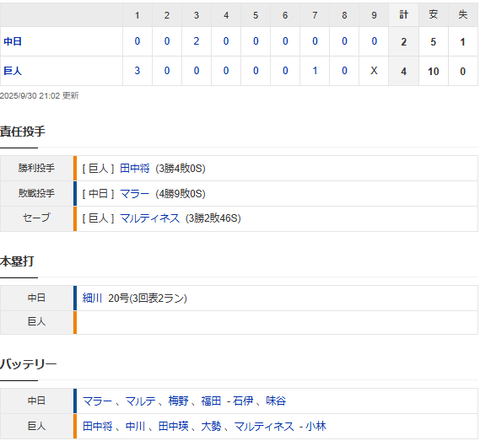Open the 中日 team link in scoreboard
Screen dimensions: 480x441
pos(13,41)
